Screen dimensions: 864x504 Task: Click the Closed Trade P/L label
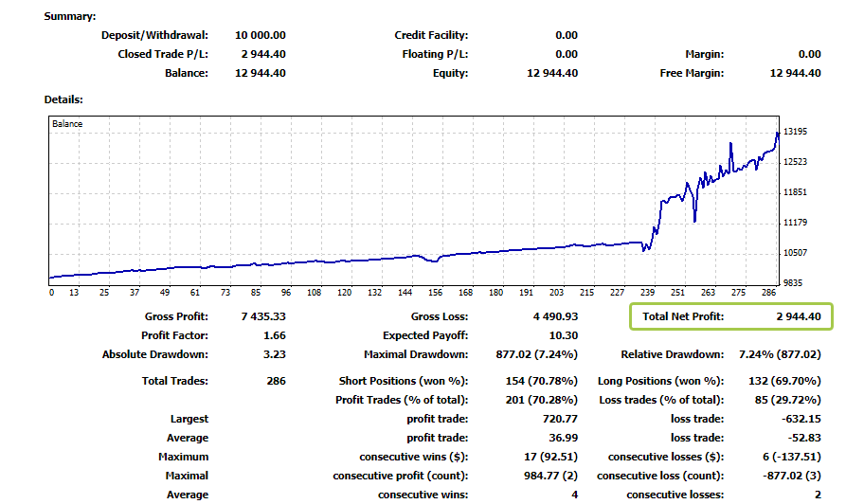pyautogui.click(x=163, y=54)
